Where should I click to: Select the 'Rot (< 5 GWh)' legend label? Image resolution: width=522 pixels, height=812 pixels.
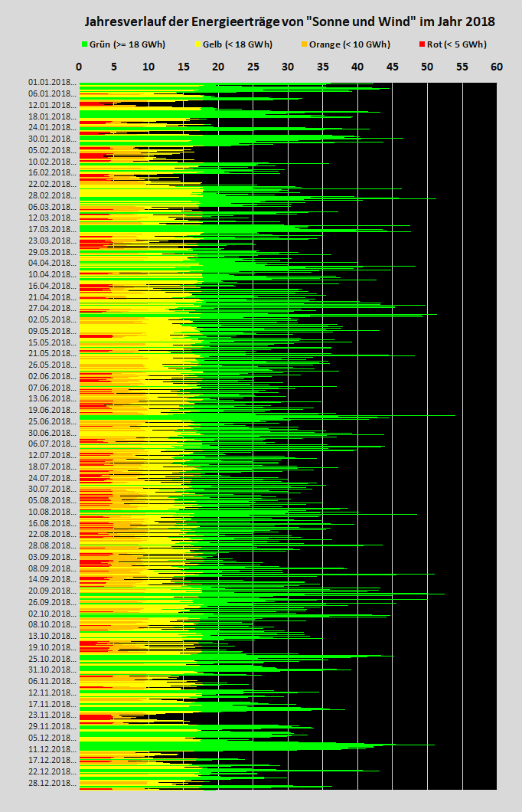tap(457, 44)
